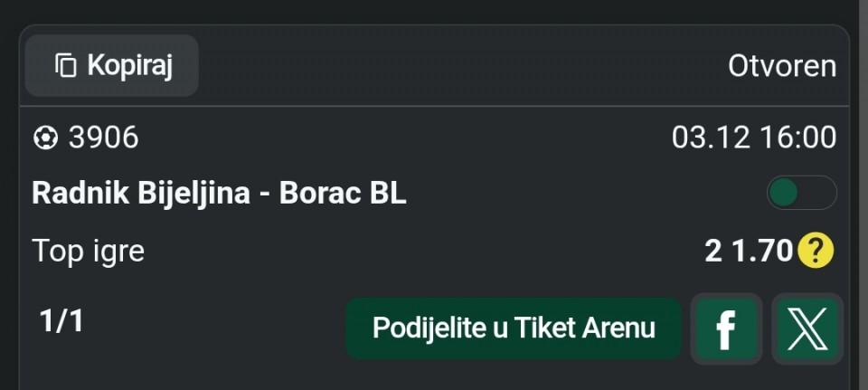Click the match date 03.12
The image size is (868, 390).
(x=702, y=138)
